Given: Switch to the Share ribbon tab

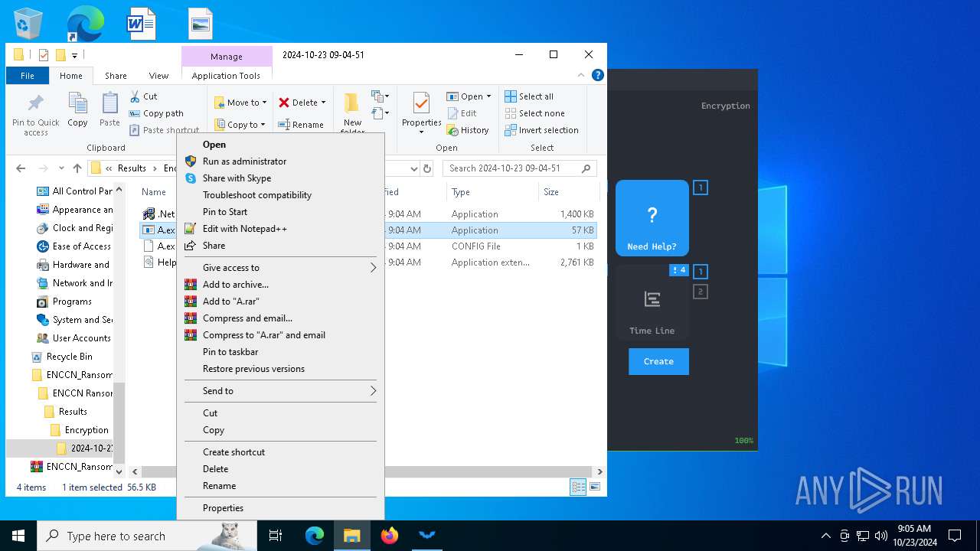Looking at the screenshot, I should click(116, 76).
